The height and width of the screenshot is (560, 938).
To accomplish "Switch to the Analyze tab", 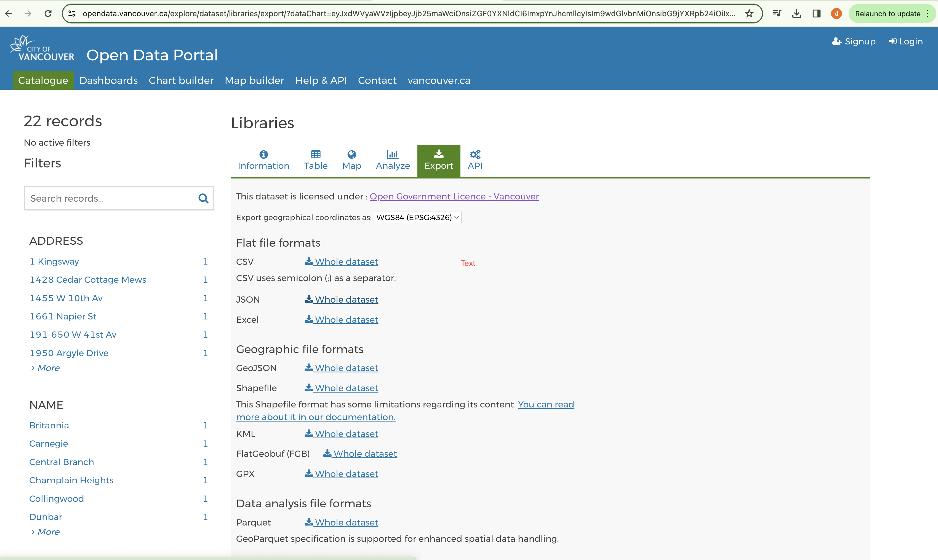I will pos(392,160).
